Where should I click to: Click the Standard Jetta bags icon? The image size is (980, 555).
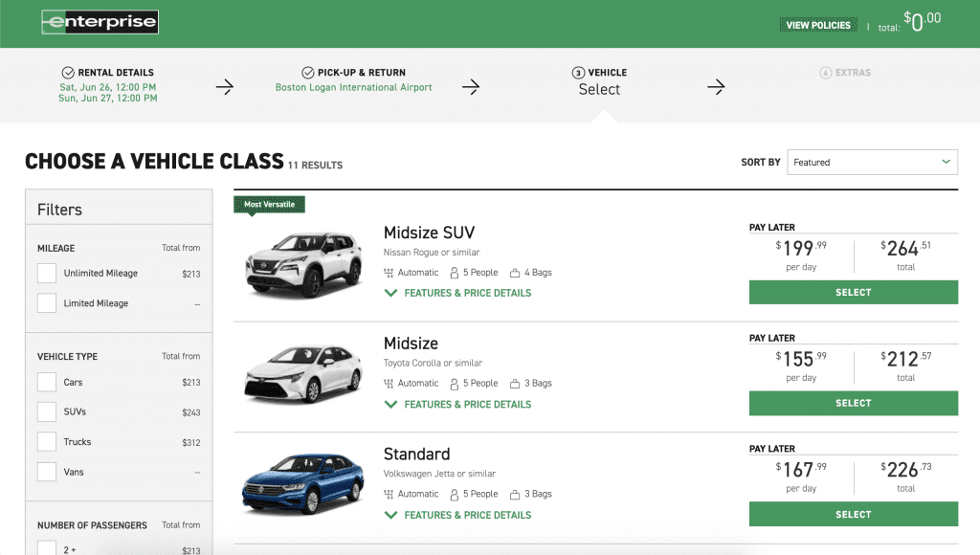click(x=515, y=495)
